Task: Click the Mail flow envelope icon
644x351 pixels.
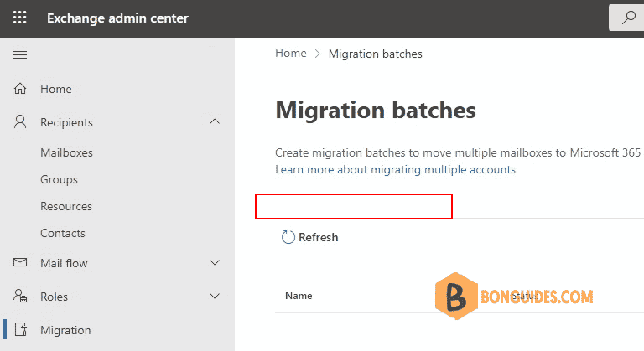Action: tap(20, 262)
